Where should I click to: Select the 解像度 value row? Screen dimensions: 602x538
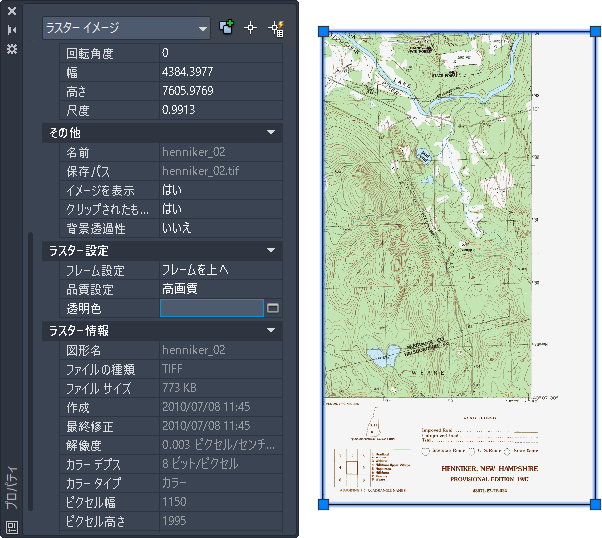221,445
